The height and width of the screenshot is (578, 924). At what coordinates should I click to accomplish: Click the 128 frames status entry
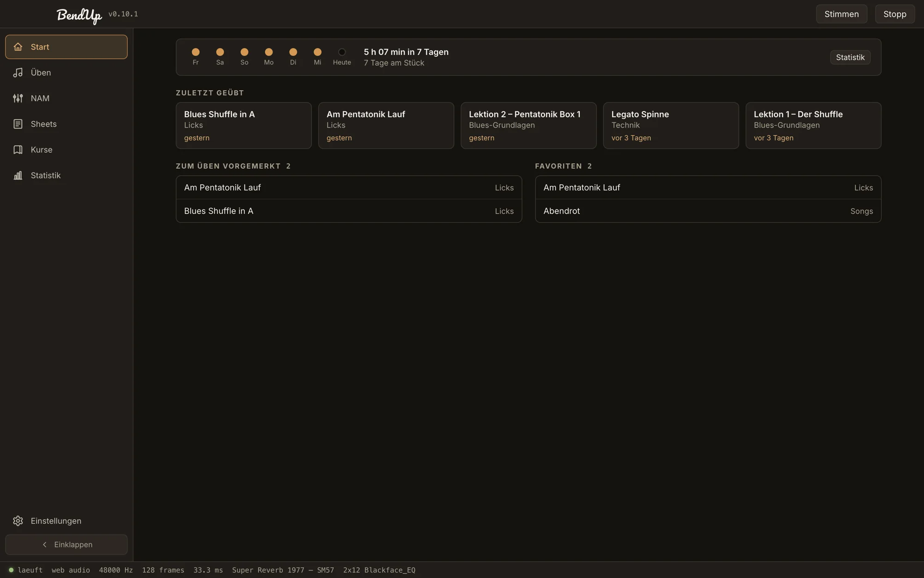tap(163, 570)
